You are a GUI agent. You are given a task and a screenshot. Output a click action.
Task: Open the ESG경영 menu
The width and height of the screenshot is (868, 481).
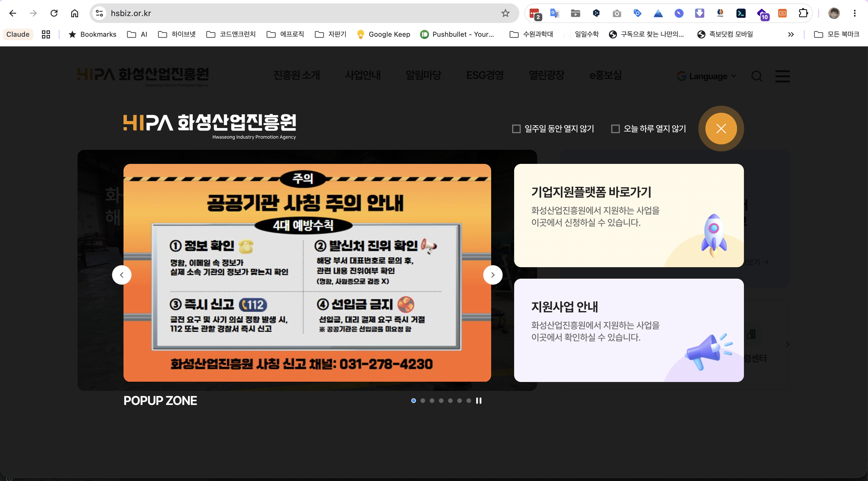click(485, 75)
